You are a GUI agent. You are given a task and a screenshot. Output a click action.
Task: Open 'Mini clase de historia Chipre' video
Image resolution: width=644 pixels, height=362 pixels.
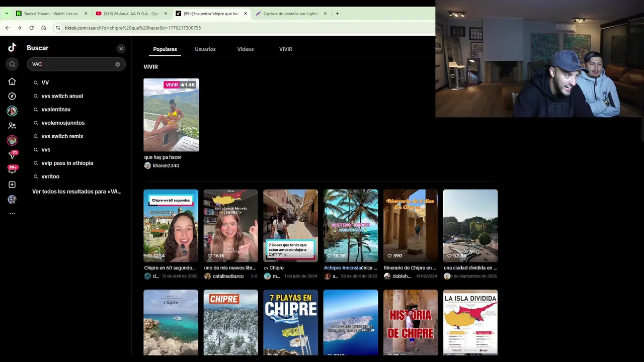point(230,226)
